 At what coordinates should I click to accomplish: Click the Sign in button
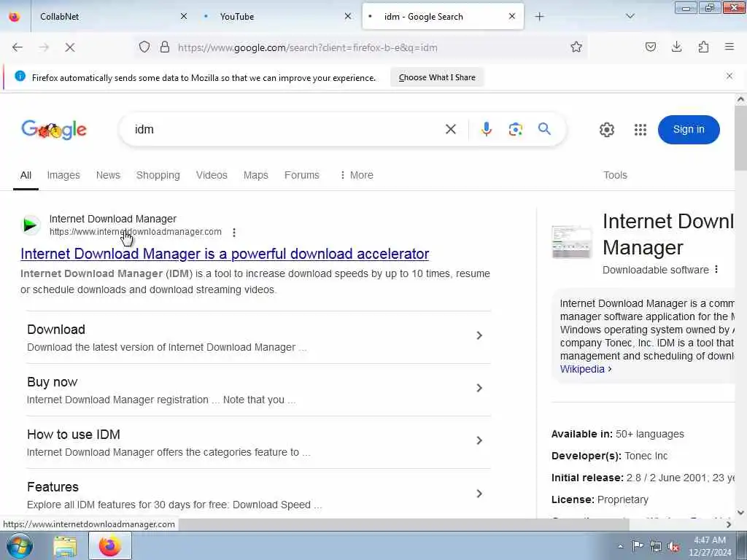click(689, 130)
